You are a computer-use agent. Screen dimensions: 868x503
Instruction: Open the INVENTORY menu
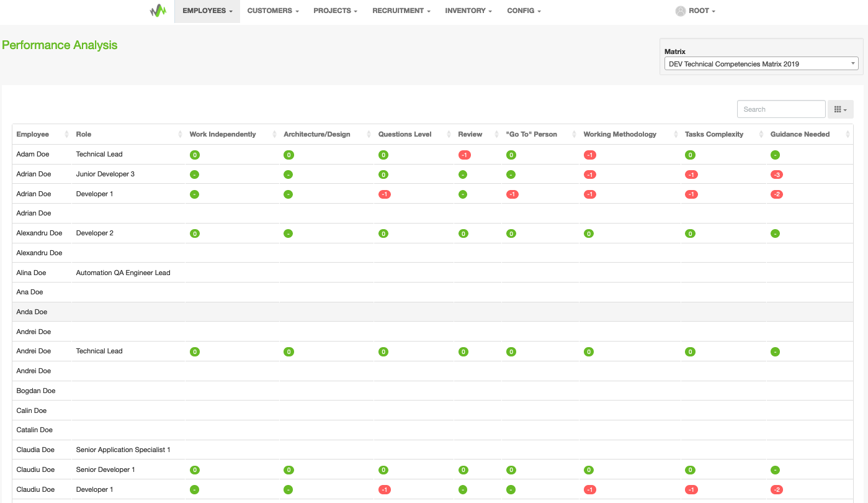click(468, 11)
